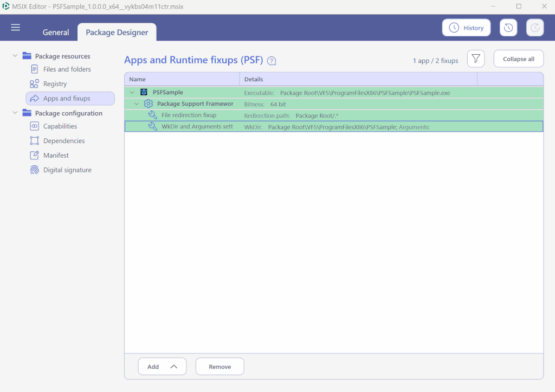
Task: Click the Registry blocks icon
Action: [34, 83]
